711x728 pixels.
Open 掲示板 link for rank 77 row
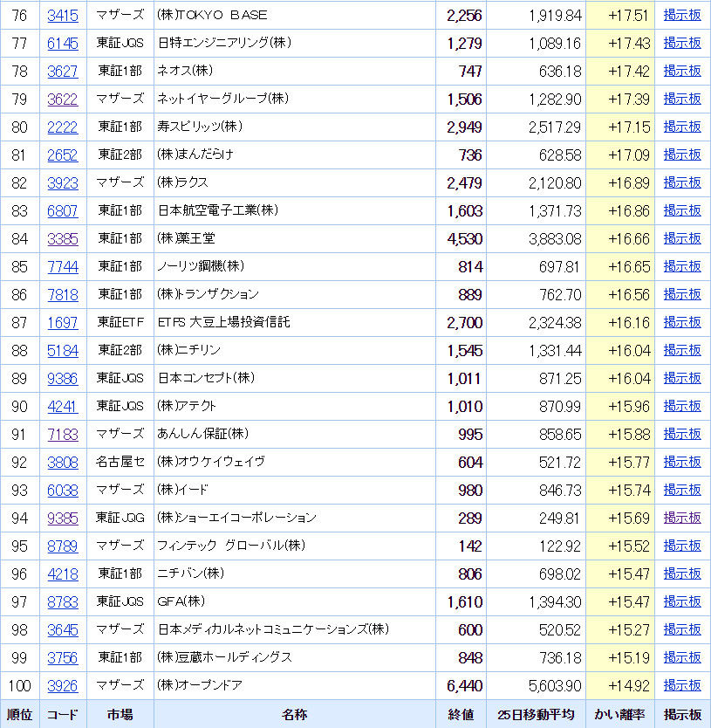(682, 43)
